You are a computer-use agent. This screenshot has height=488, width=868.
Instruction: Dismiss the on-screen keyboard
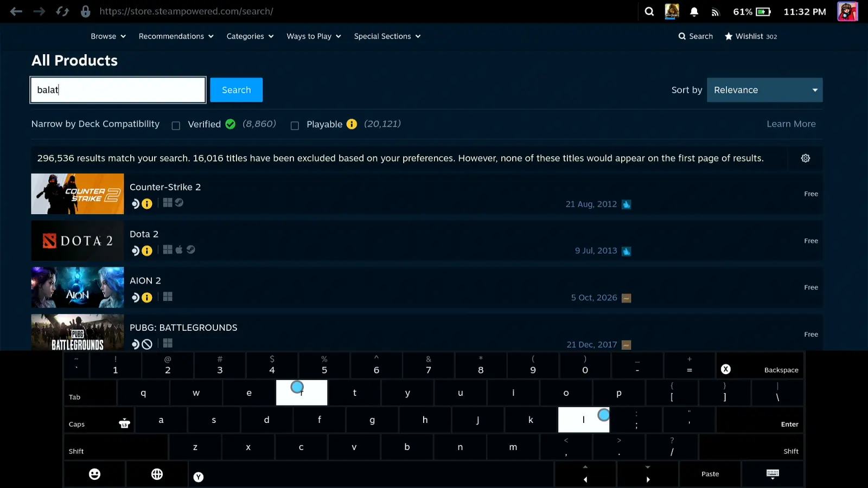click(x=773, y=474)
